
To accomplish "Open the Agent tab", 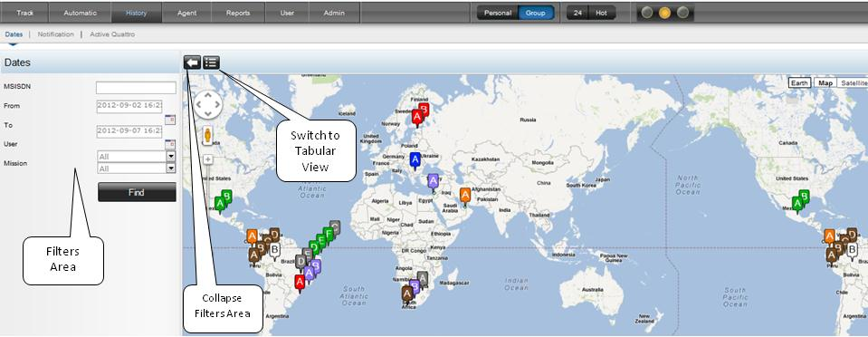I will [186, 13].
